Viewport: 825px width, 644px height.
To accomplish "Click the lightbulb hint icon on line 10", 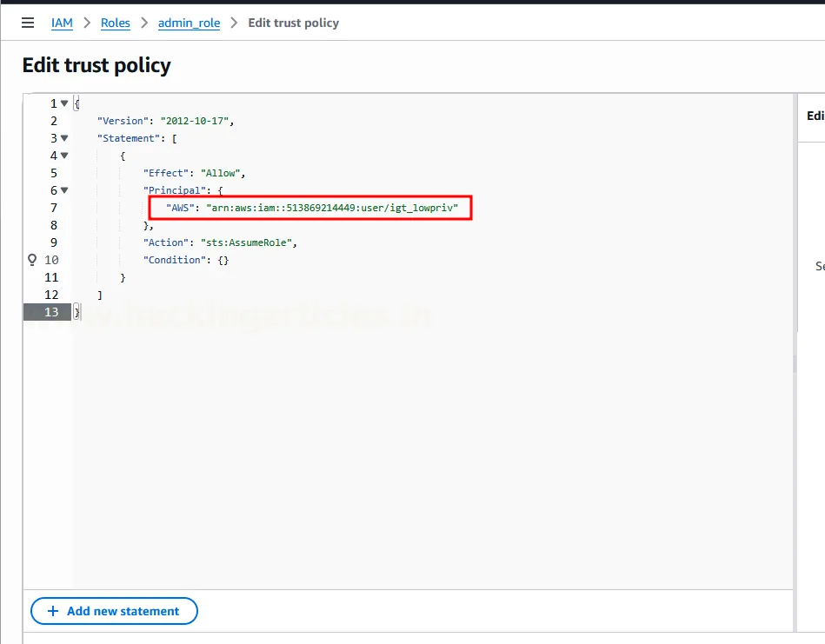I will click(33, 260).
